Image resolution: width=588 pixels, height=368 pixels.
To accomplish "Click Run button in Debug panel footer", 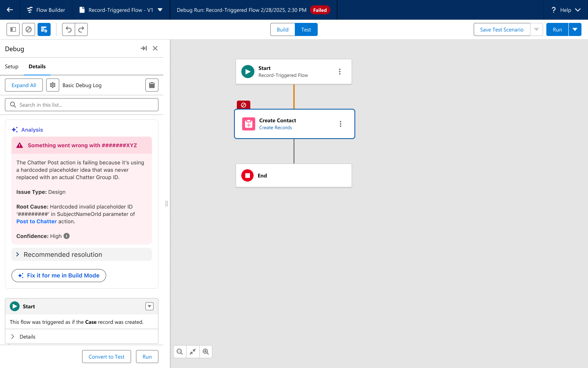I will (147, 357).
